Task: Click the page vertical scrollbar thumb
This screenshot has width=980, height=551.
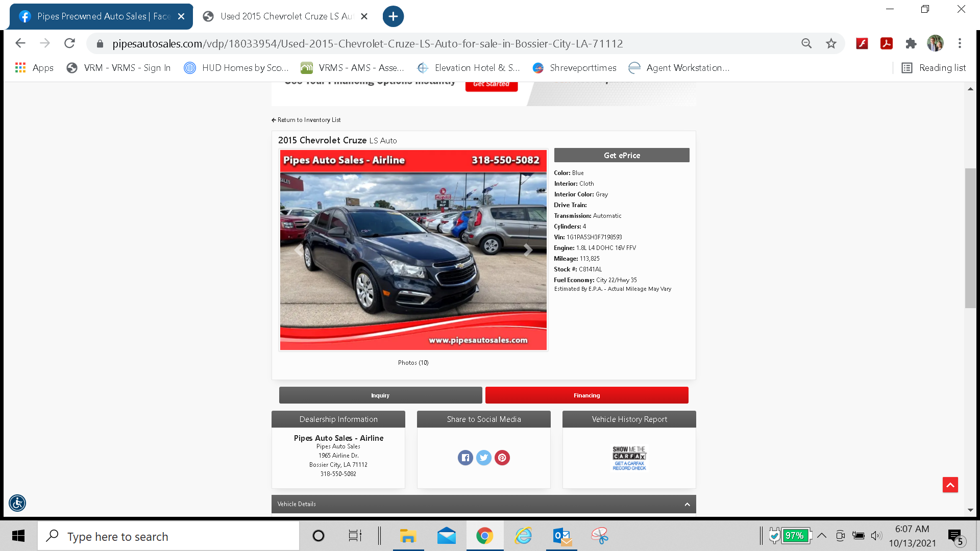Action: (970, 238)
